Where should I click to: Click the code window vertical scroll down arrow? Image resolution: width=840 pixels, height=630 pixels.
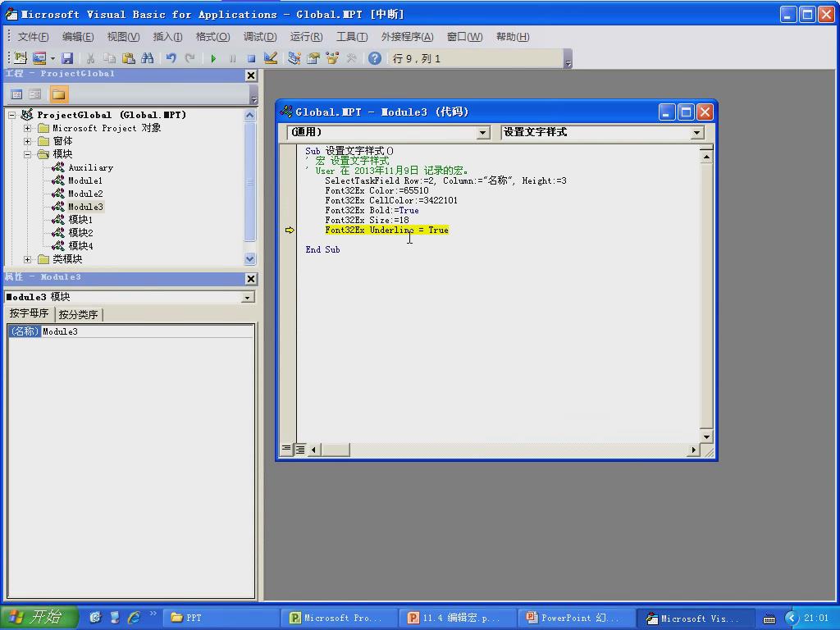pyautogui.click(x=706, y=436)
